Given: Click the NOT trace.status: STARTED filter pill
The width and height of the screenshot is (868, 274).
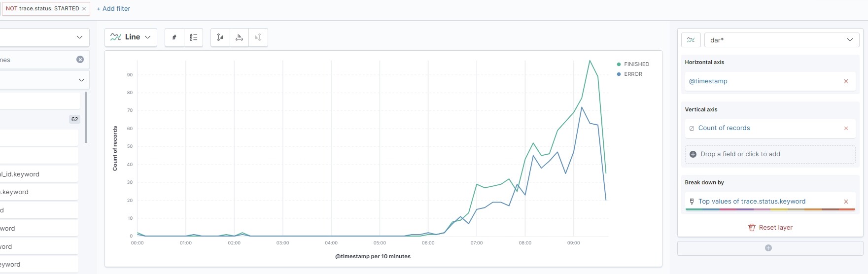Looking at the screenshot, I should 42,9.
